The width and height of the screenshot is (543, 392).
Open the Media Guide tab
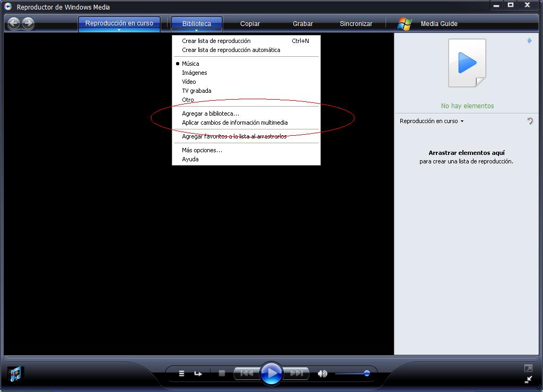coord(439,23)
